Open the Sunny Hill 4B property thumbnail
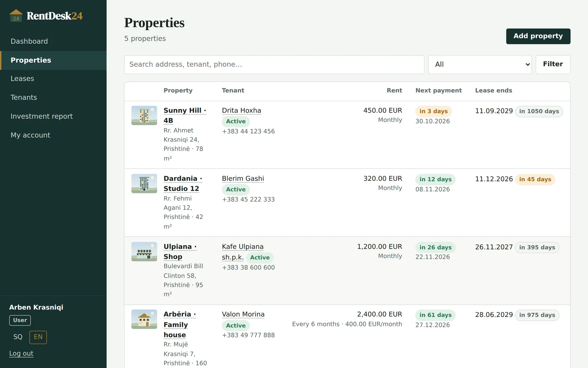The image size is (588, 368). coord(144,116)
